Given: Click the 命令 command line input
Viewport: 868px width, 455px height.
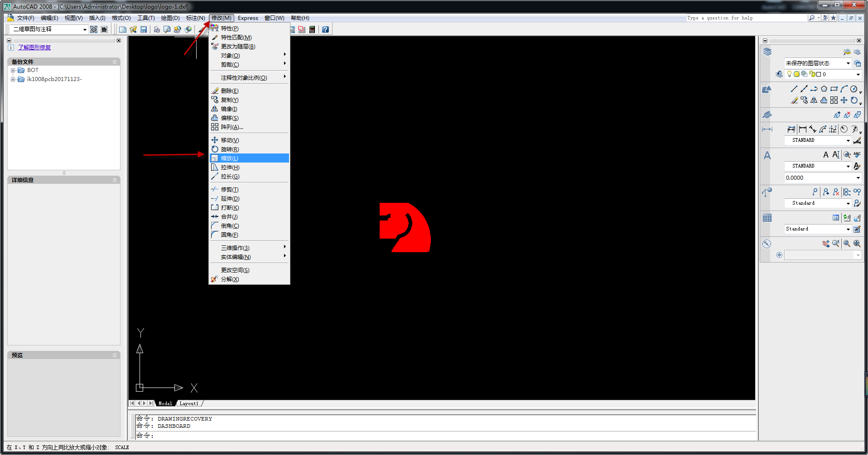Looking at the screenshot, I should (x=446, y=436).
